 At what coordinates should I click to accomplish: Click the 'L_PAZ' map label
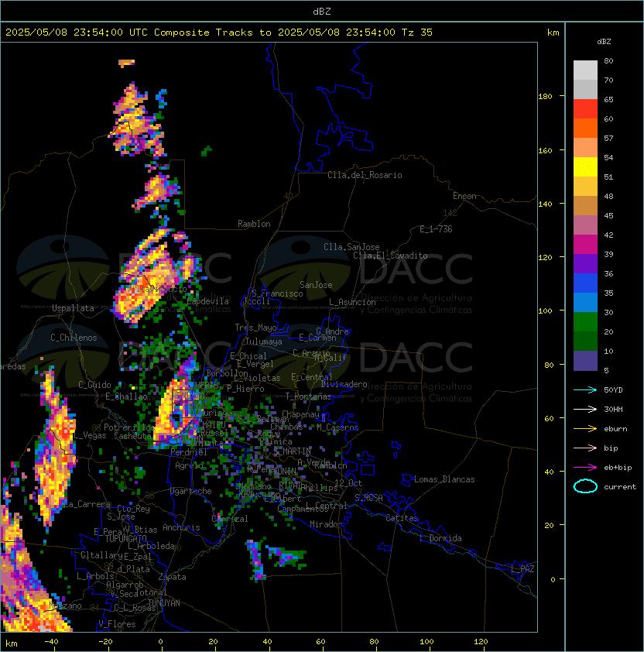[522, 569]
